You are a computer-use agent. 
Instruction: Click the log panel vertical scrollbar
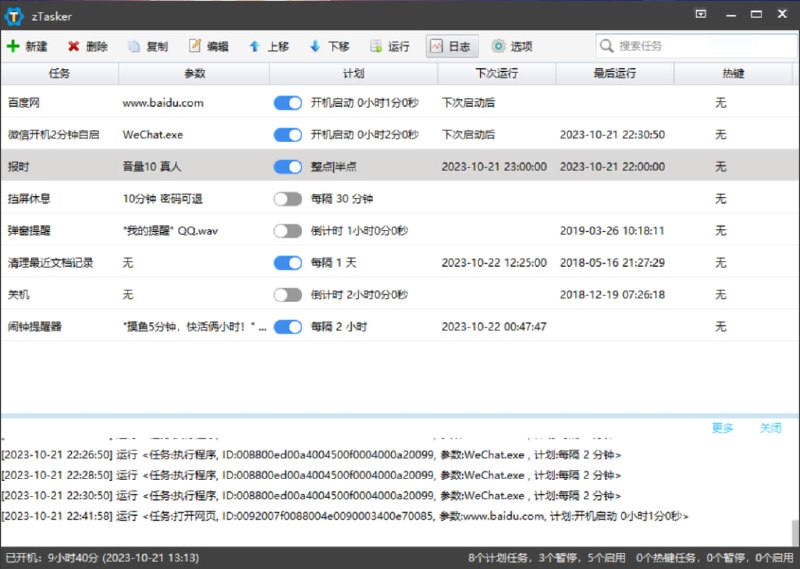[x=795, y=531]
